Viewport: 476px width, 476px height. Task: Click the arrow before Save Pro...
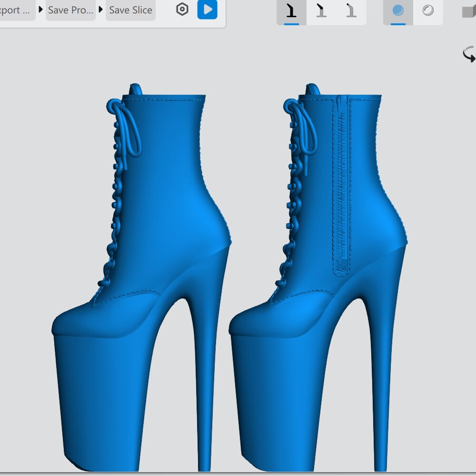[40, 10]
